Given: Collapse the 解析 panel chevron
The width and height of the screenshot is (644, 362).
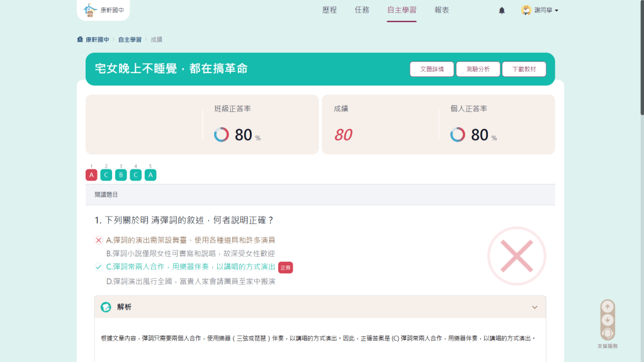Looking at the screenshot, I should [x=534, y=307].
